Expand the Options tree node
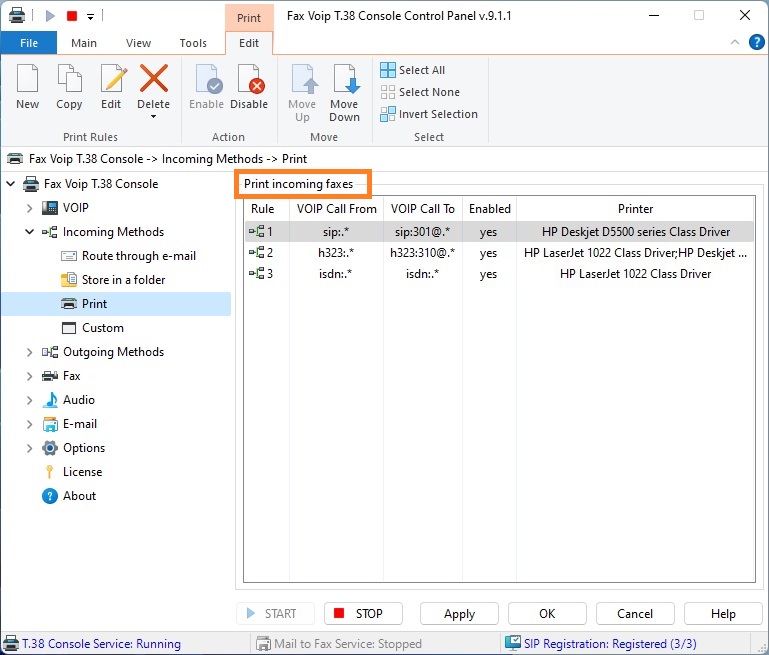This screenshot has width=769, height=655. click(x=29, y=448)
